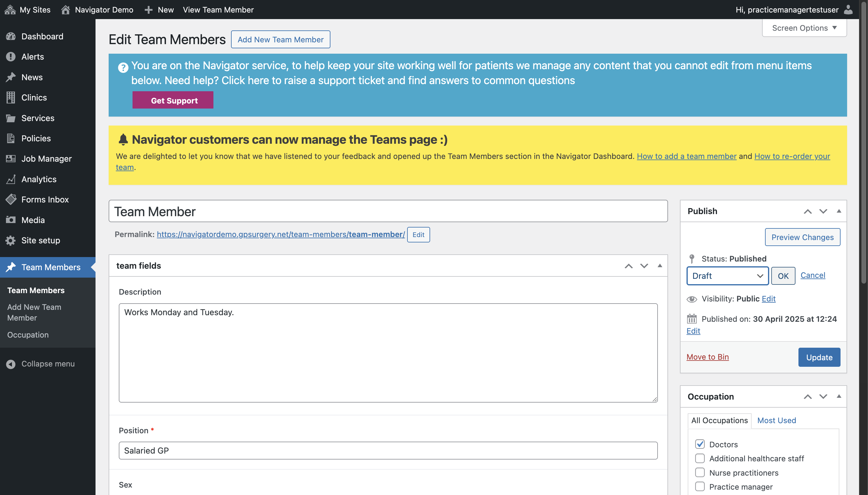The image size is (868, 495).
Task: Open the Draft status dropdown
Action: point(727,276)
